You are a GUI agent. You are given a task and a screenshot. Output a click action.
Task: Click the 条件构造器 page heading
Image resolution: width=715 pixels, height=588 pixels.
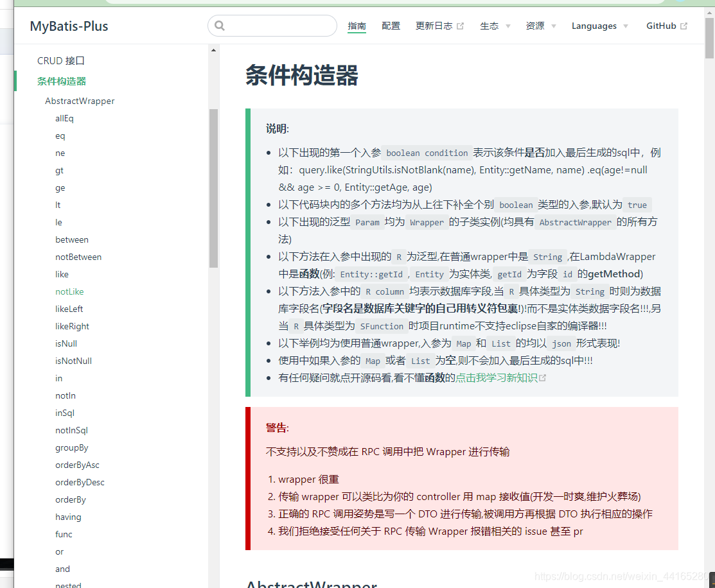[302, 75]
